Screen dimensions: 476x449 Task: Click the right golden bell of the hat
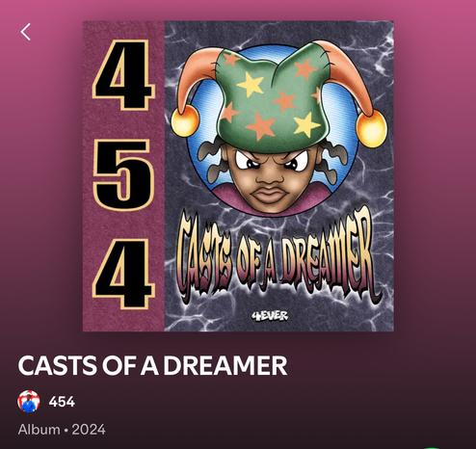click(372, 130)
